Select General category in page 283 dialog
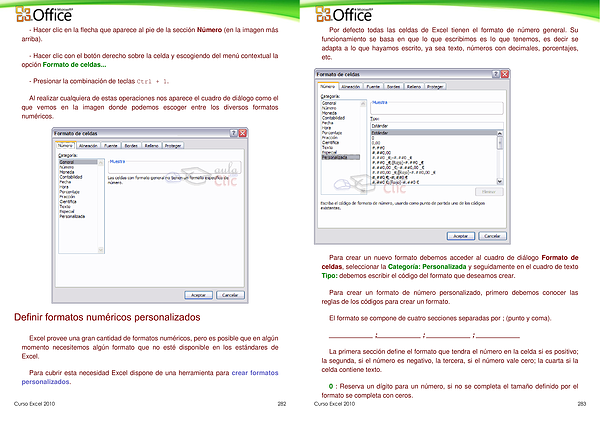 [329, 103]
